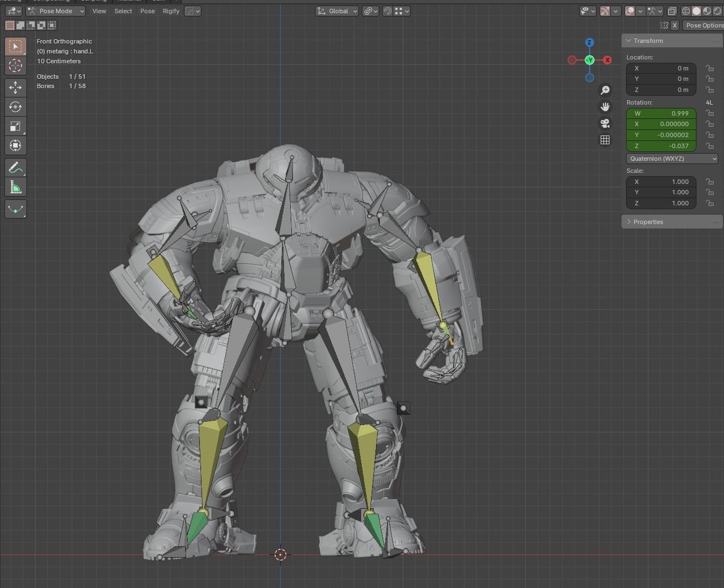Click the green Y axis gizmo ball
724x588 pixels.
coord(590,60)
